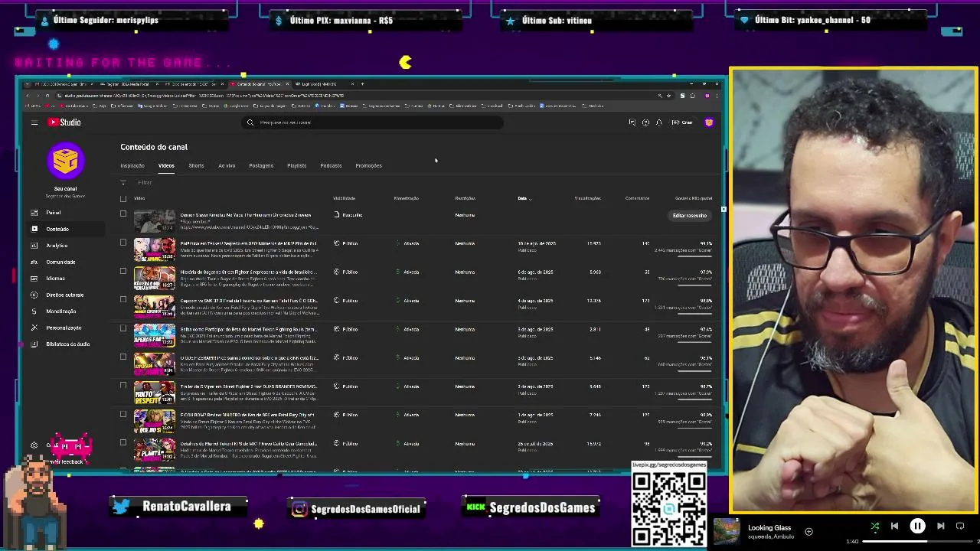This screenshot has width=980, height=551.
Task: Switch to the Playlists tab
Action: (x=297, y=165)
